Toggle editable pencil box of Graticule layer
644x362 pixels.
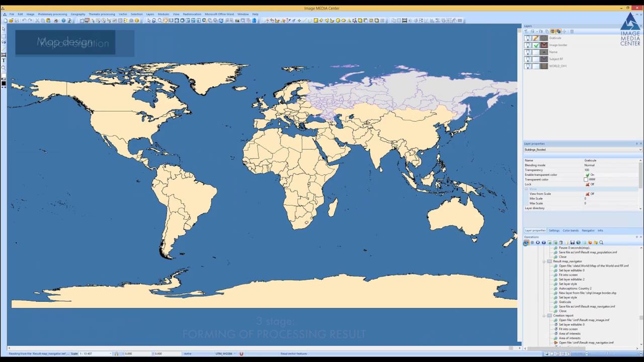tap(536, 38)
